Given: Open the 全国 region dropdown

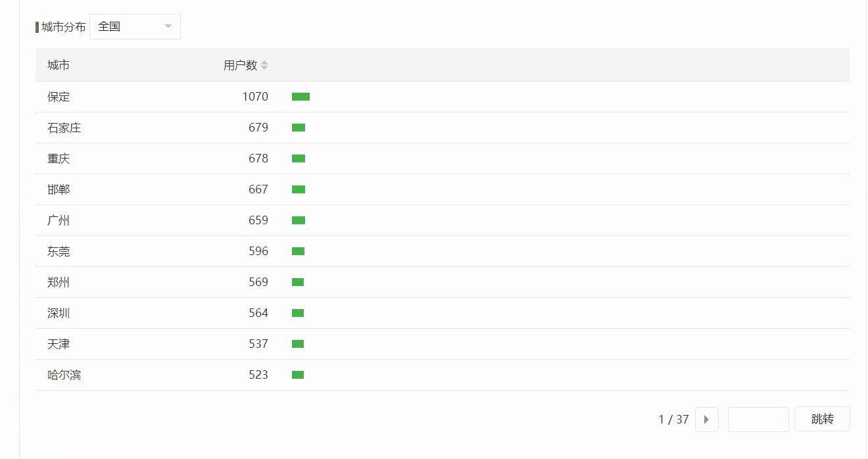Looking at the screenshot, I should coord(135,27).
